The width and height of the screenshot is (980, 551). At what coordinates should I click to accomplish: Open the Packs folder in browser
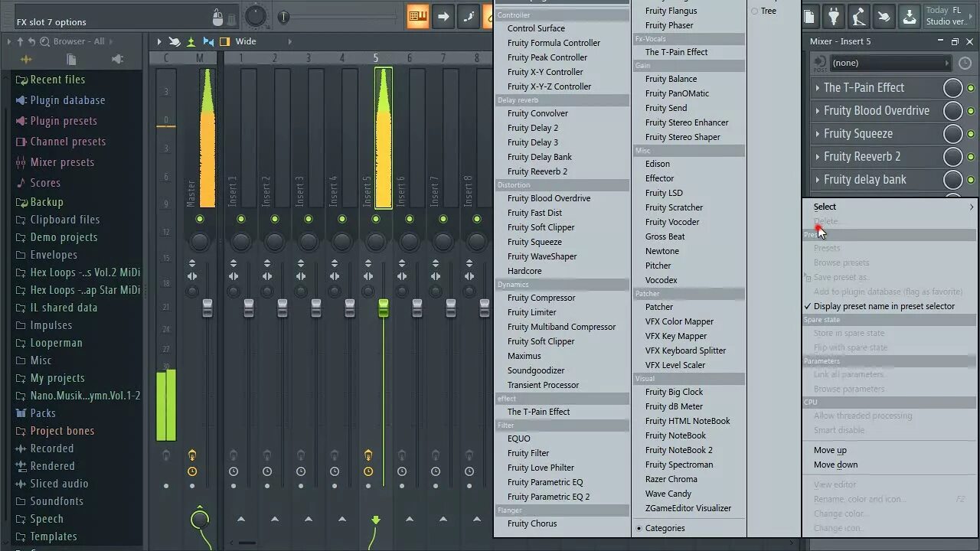pyautogui.click(x=43, y=413)
